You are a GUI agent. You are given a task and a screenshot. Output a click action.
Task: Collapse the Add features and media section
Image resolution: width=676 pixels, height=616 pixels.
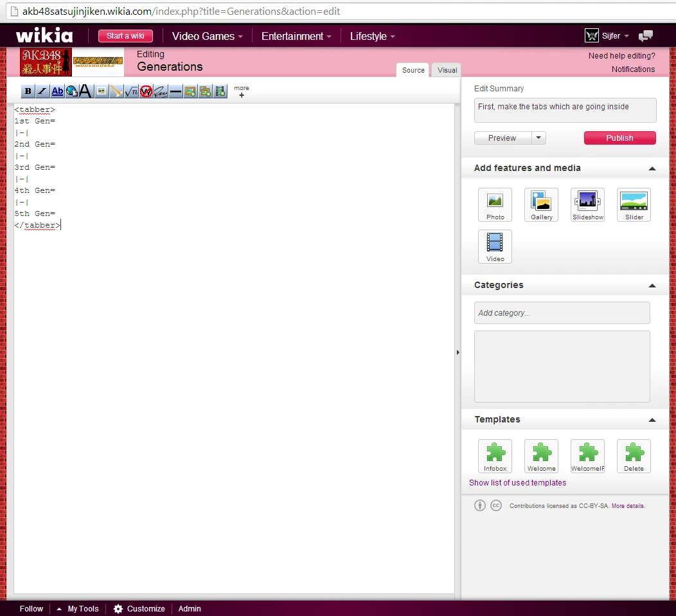pos(652,168)
